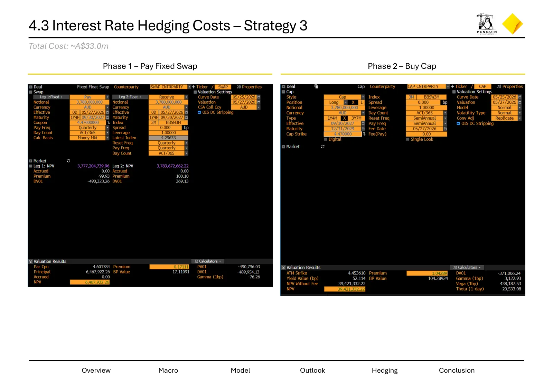Open calendar for cap Valuation date
The width and height of the screenshot is (553, 392).
pyautogui.click(x=520, y=102)
